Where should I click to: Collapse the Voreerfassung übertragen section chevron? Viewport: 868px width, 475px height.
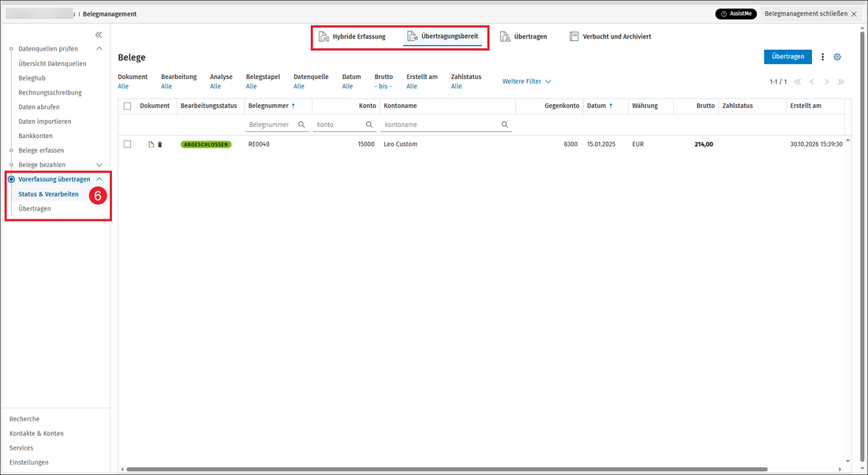[99, 179]
